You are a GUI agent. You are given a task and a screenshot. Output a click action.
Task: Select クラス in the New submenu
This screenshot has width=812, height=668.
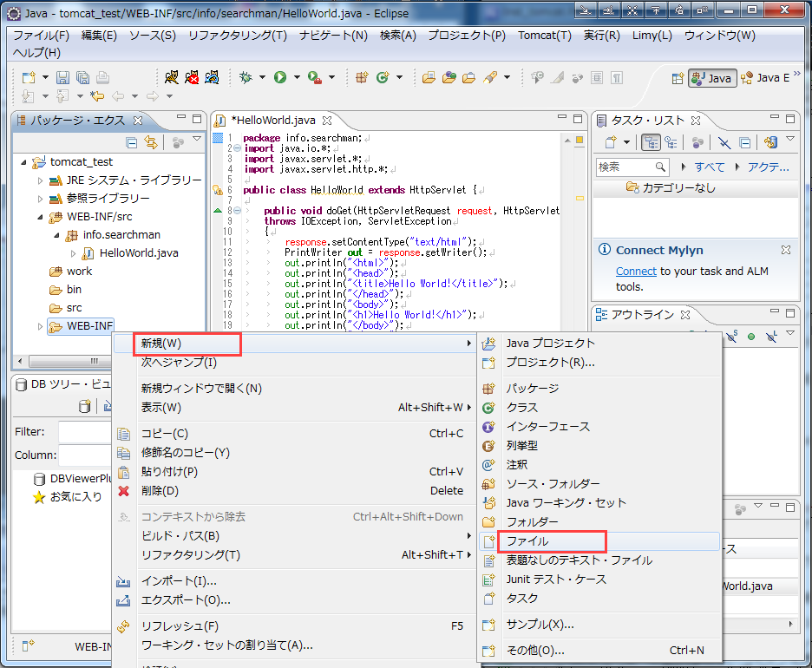599,408
